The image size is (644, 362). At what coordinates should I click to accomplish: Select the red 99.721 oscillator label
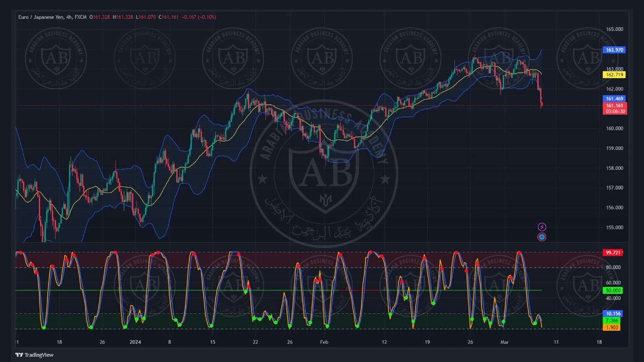612,252
